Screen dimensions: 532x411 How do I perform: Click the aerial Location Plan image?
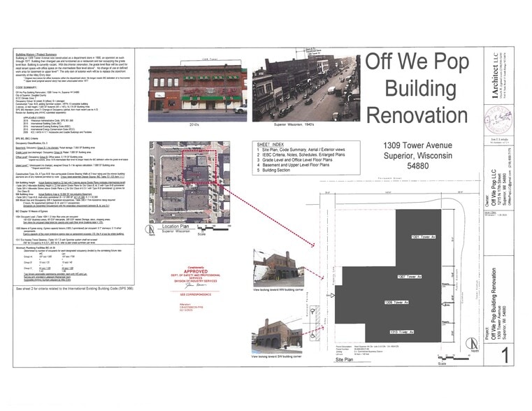tap(189, 182)
